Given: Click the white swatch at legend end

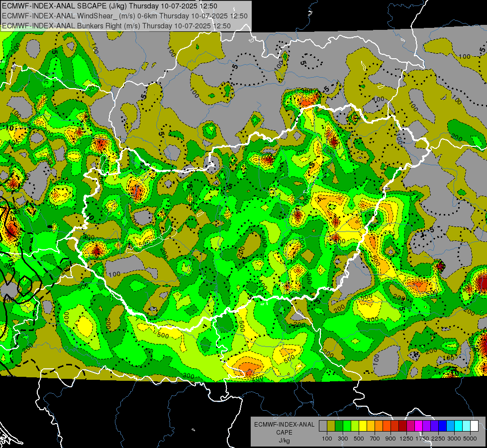Looking at the screenshot, I should pyautogui.click(x=474, y=426).
